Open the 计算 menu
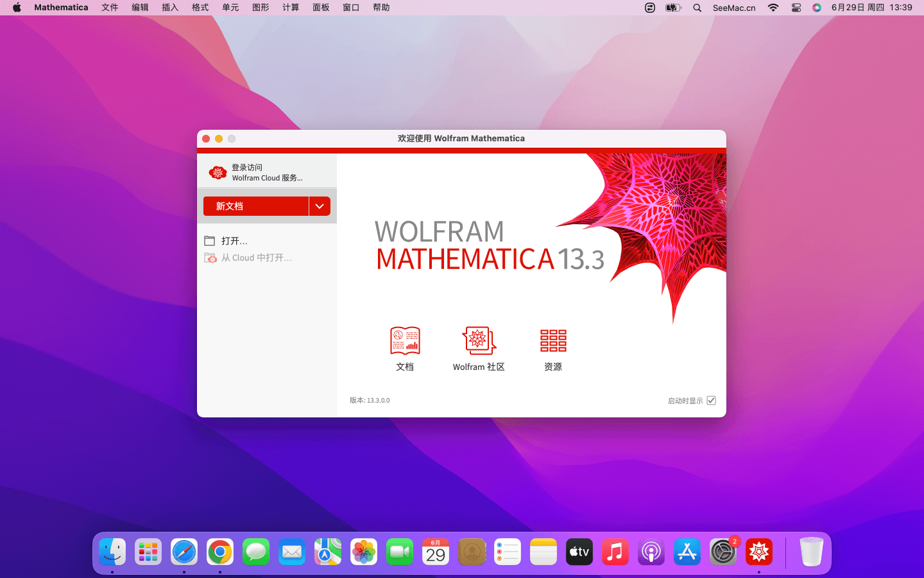924x578 pixels. (291, 8)
